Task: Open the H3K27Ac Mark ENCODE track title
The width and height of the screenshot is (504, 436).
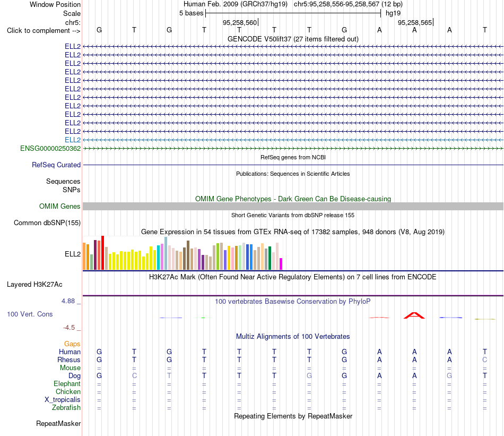Action: (293, 277)
